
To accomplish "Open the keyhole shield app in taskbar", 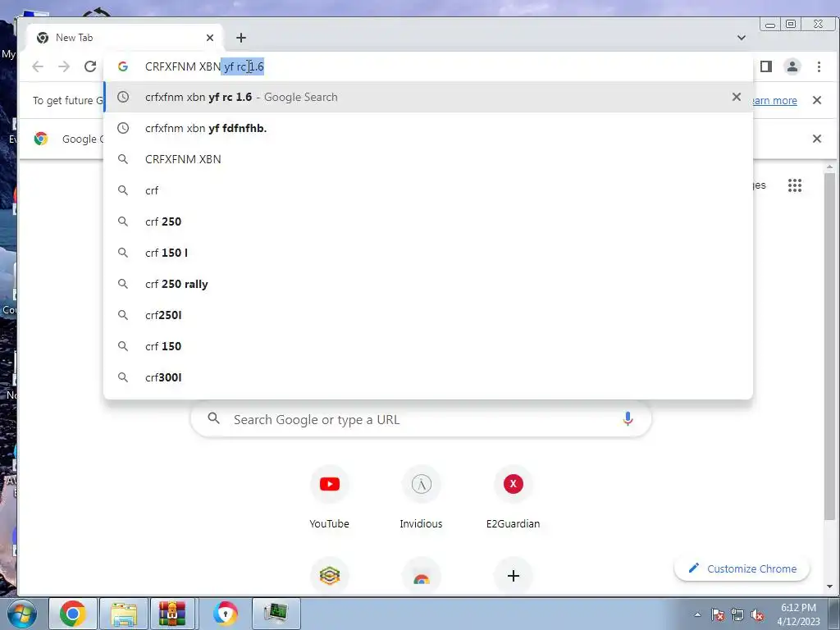I will (225, 614).
